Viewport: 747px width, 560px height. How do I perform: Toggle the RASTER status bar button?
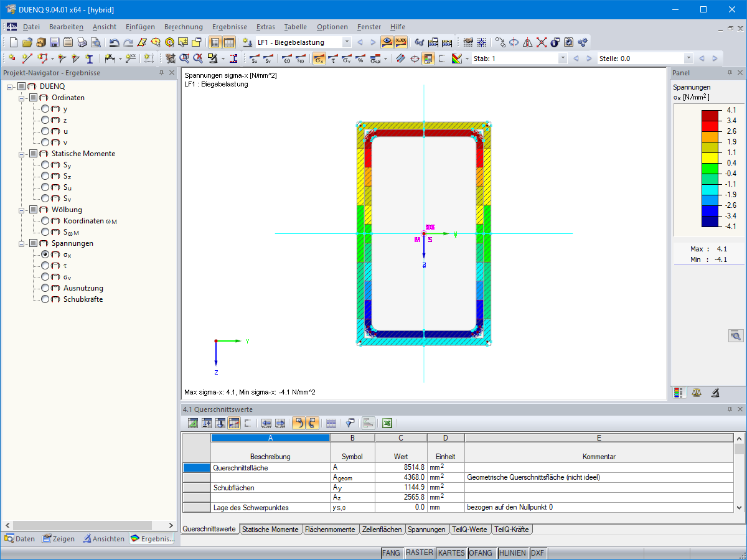tap(420, 553)
